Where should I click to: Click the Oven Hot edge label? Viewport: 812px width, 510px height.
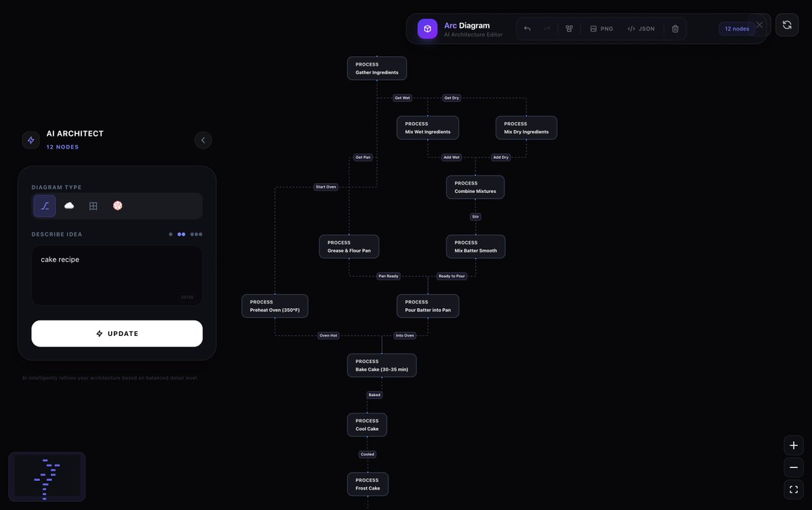tap(328, 335)
